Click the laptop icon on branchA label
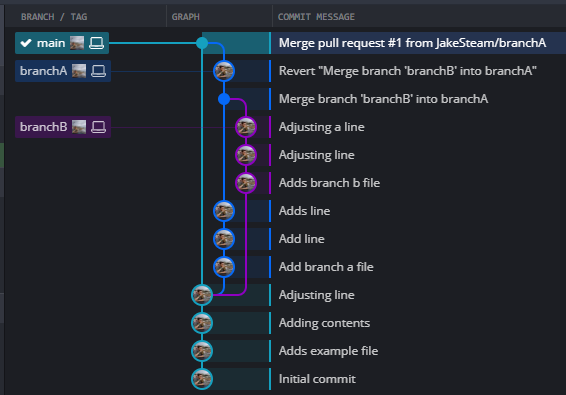The image size is (566, 395). [98, 71]
